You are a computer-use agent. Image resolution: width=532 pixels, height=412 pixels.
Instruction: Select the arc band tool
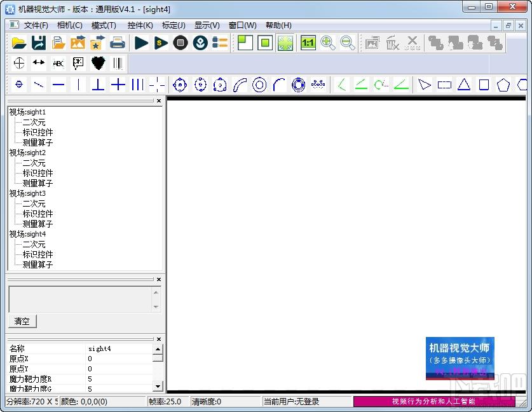tap(240, 85)
